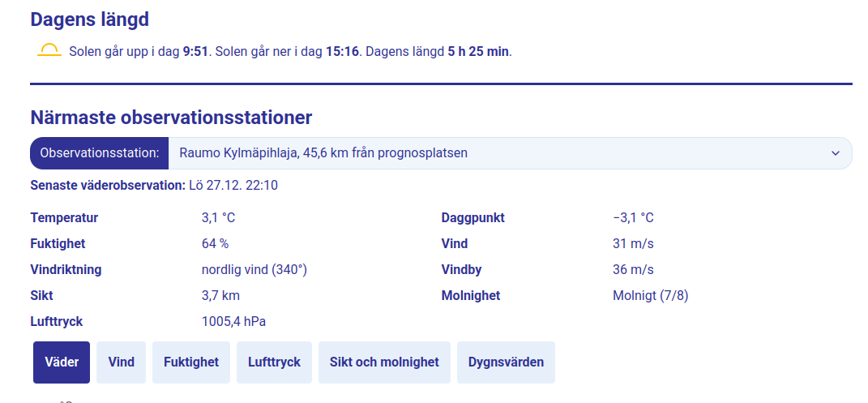Viewport: 868px width, 403px height.
Task: Click the Daggpunkt label
Action: (x=472, y=217)
